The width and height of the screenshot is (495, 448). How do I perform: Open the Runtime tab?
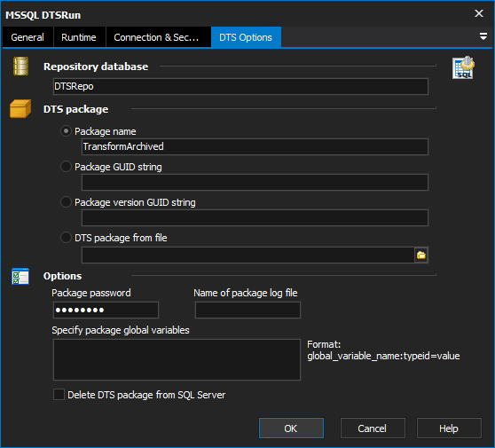click(x=79, y=37)
